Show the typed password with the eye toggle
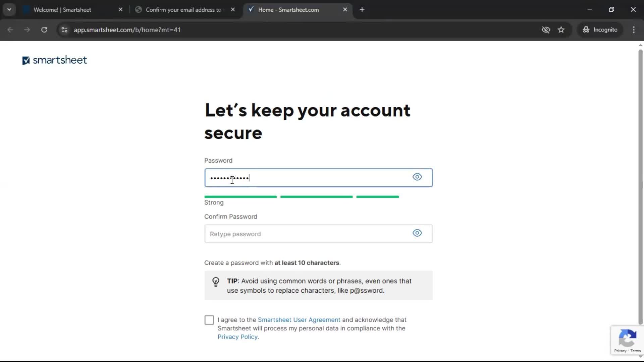Viewport: 644px width, 362px height. (417, 177)
